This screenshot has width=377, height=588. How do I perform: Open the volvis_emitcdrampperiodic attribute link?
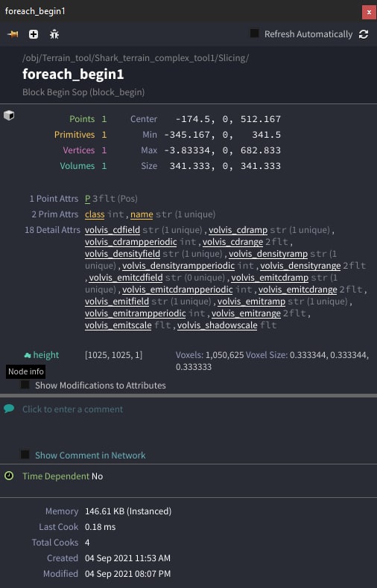pos(177,290)
